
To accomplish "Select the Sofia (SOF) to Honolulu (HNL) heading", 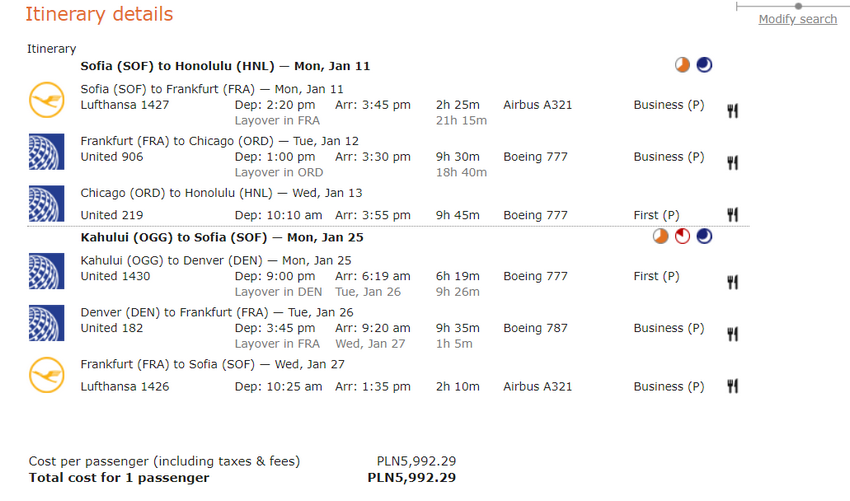I will 225,66.
